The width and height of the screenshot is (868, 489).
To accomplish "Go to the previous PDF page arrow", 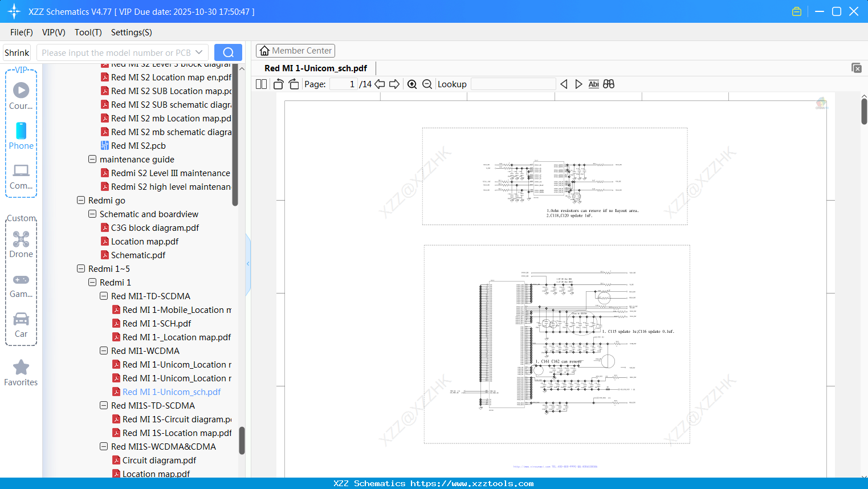I will [x=380, y=84].
